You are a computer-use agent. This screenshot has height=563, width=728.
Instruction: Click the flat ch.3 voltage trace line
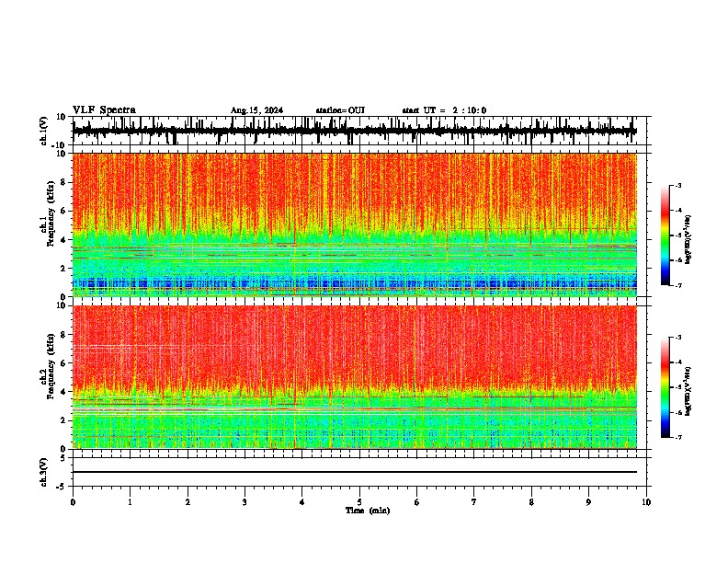(355, 472)
